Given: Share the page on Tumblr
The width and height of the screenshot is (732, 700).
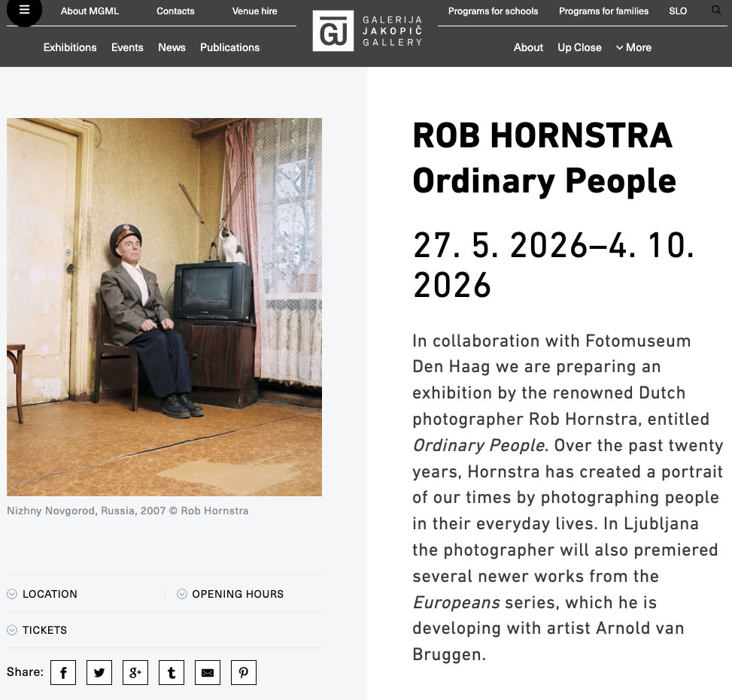Looking at the screenshot, I should [x=172, y=673].
